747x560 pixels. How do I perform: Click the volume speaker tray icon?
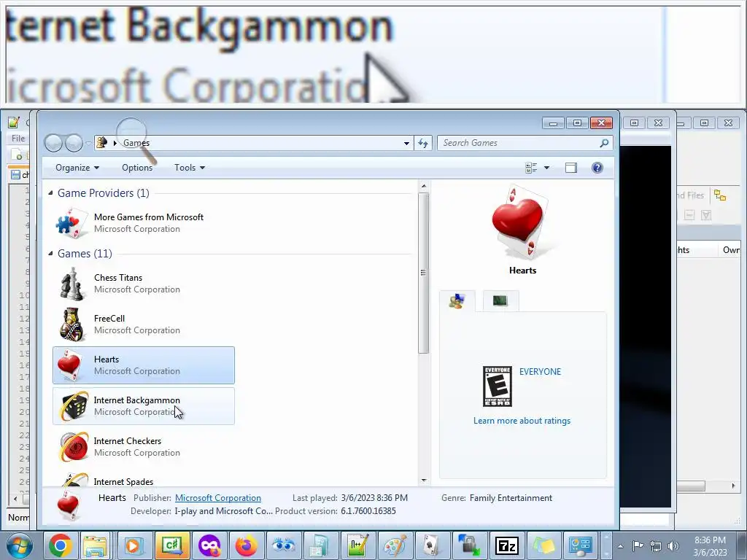coord(673,546)
